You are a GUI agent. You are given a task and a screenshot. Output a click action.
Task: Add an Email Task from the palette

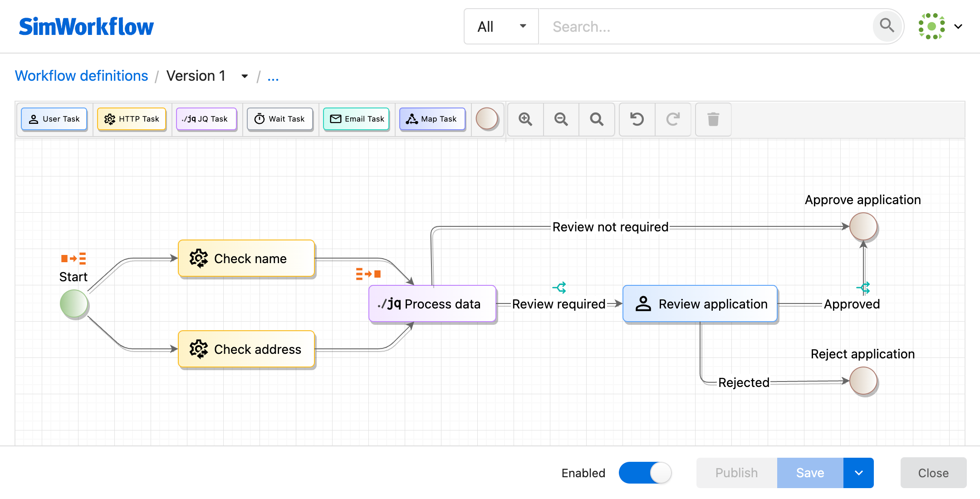point(356,119)
